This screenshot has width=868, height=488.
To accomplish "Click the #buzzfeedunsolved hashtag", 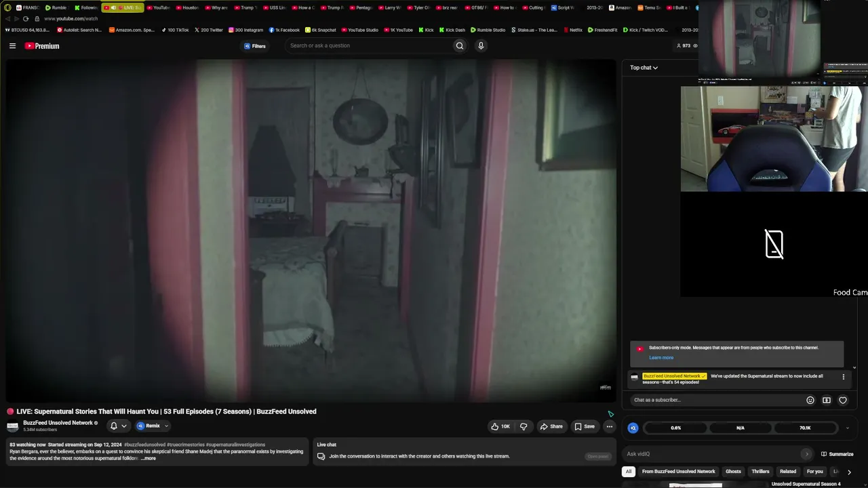I will coord(144,445).
